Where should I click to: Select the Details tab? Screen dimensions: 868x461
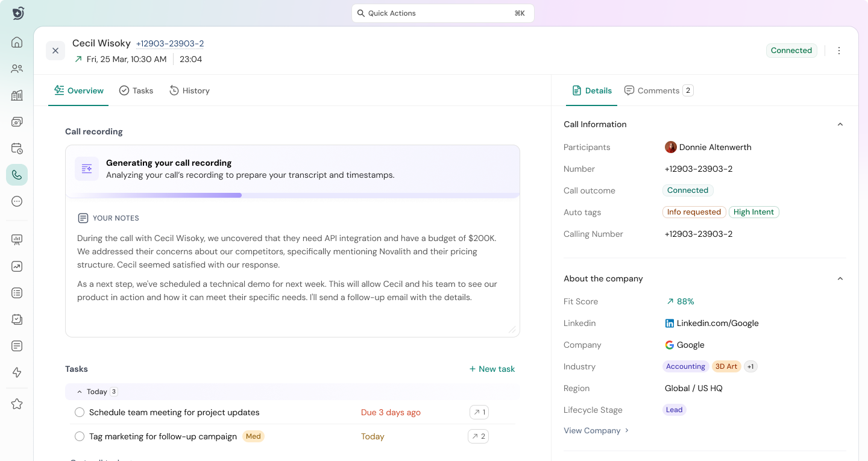coord(592,90)
